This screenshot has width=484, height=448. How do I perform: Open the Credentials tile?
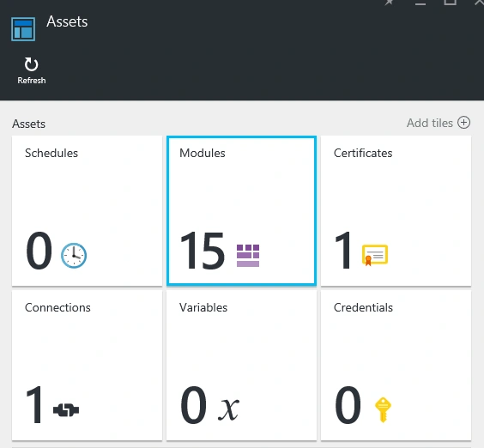[396, 366]
